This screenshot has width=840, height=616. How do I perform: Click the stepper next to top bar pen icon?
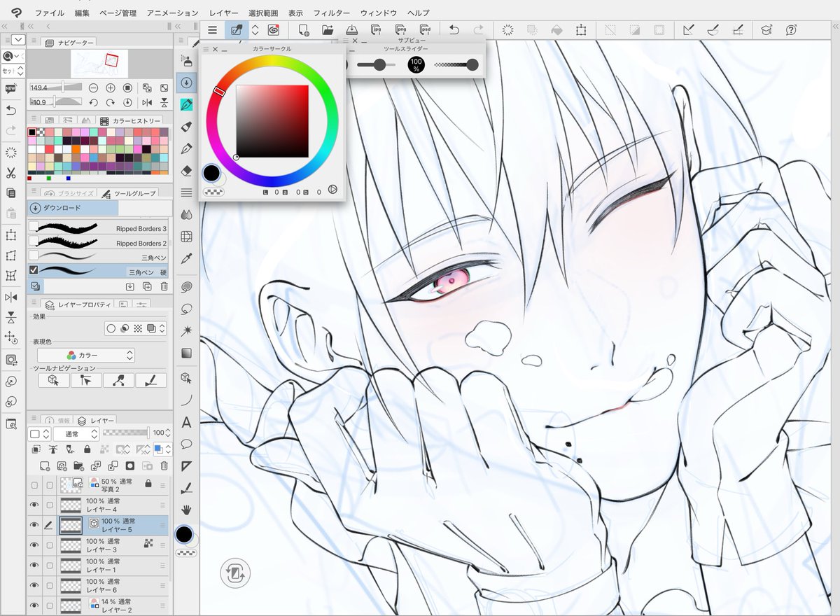[x=255, y=30]
